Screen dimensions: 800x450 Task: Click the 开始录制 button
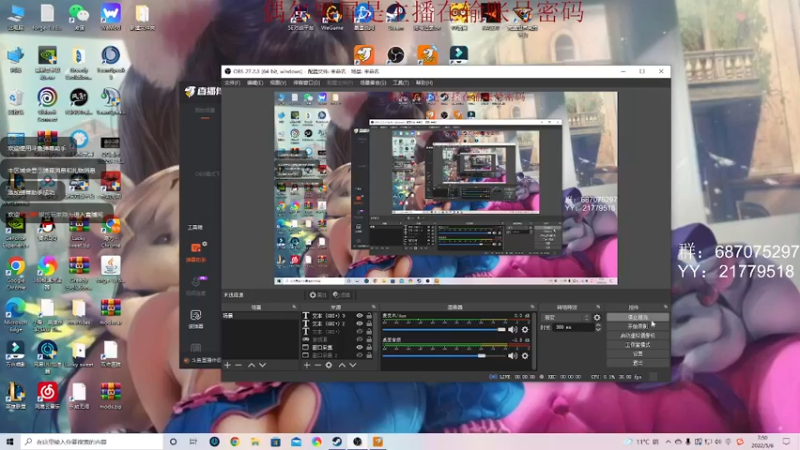pyautogui.click(x=638, y=327)
